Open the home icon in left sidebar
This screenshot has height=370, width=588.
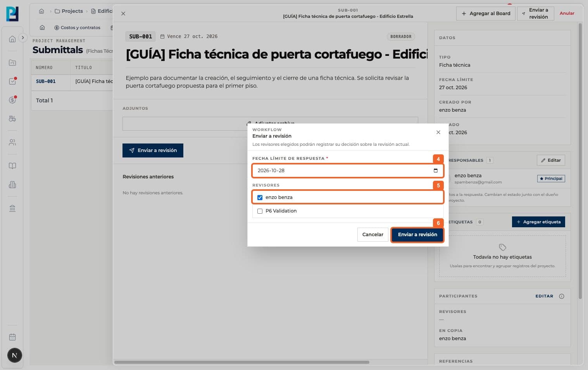click(12, 39)
